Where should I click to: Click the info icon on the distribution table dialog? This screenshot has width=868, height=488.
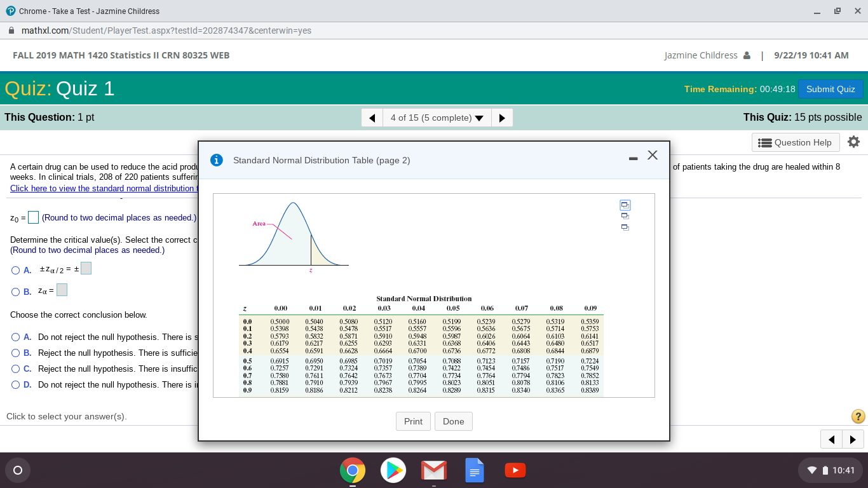pyautogui.click(x=216, y=160)
